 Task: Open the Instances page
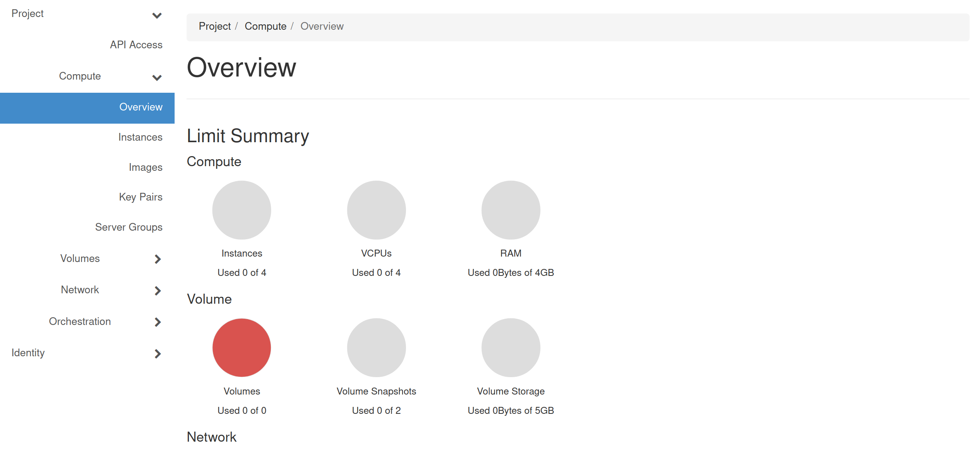click(140, 137)
